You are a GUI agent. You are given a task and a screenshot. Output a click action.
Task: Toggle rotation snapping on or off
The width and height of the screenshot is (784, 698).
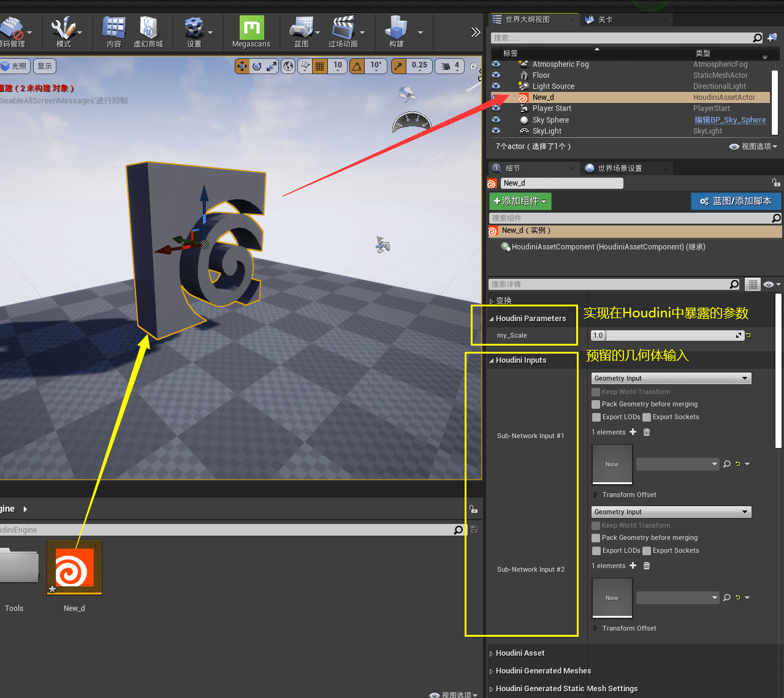tap(357, 66)
